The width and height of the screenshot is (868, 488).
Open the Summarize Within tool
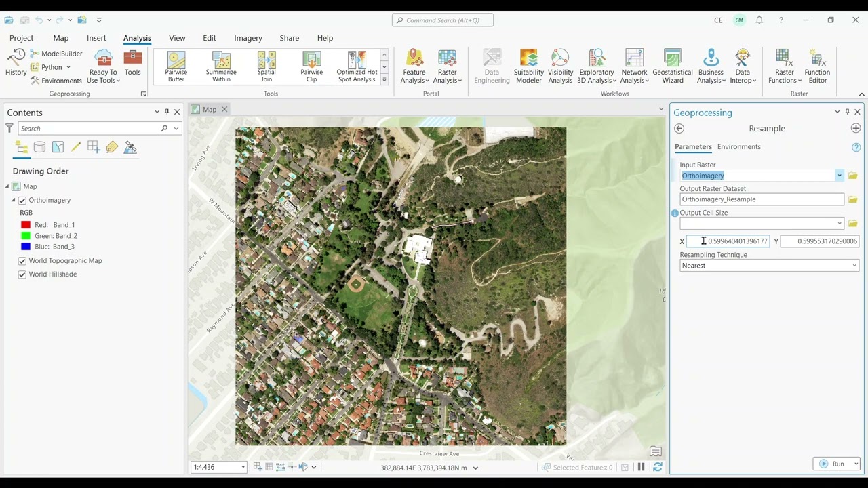[221, 67]
